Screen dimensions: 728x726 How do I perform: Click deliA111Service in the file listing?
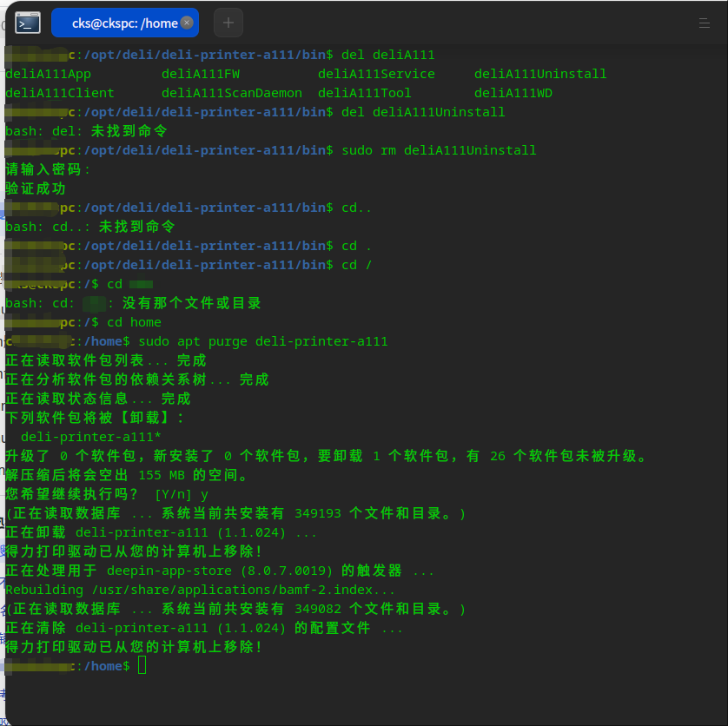[x=376, y=74]
